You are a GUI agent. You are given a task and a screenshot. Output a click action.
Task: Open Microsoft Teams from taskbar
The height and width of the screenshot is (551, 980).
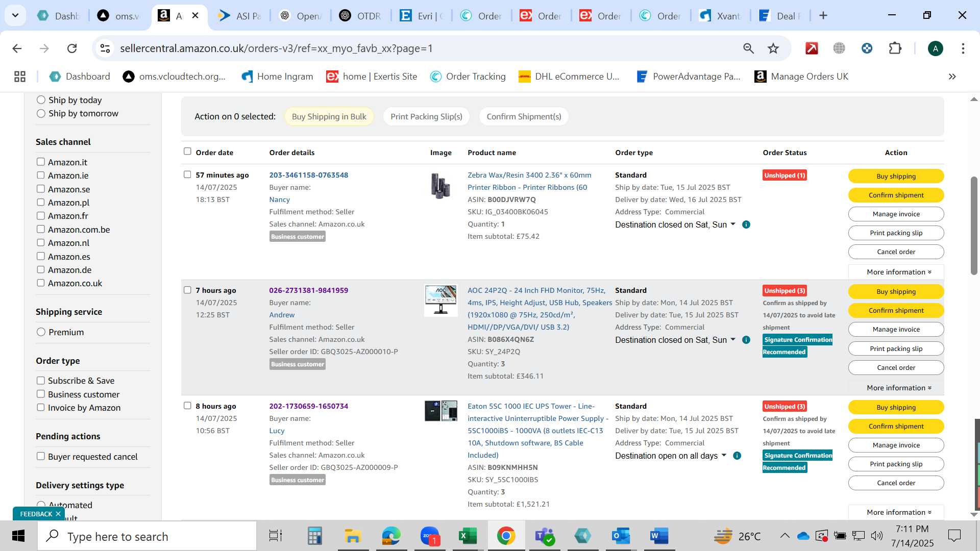coord(544,536)
